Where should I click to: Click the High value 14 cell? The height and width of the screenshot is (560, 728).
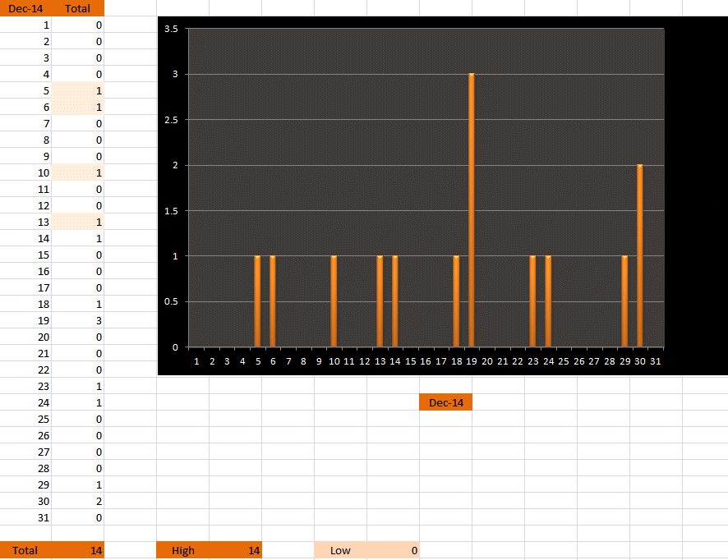click(235, 550)
